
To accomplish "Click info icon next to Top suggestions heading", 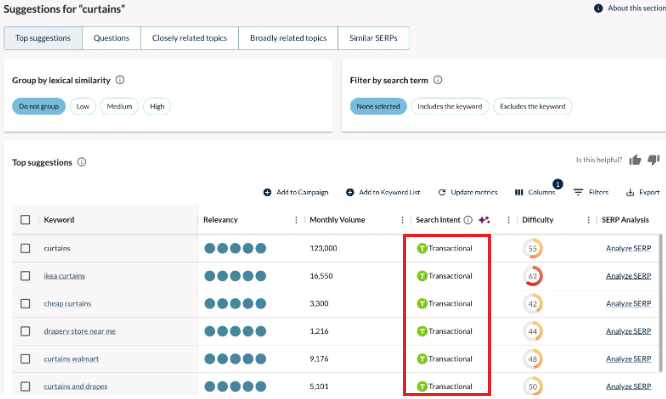I will pyautogui.click(x=82, y=162).
